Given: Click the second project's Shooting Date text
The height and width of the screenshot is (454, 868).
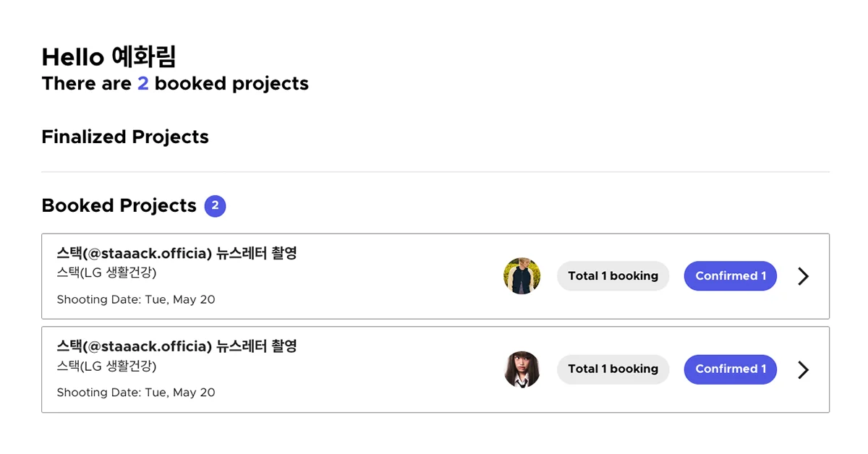Looking at the screenshot, I should (x=135, y=393).
